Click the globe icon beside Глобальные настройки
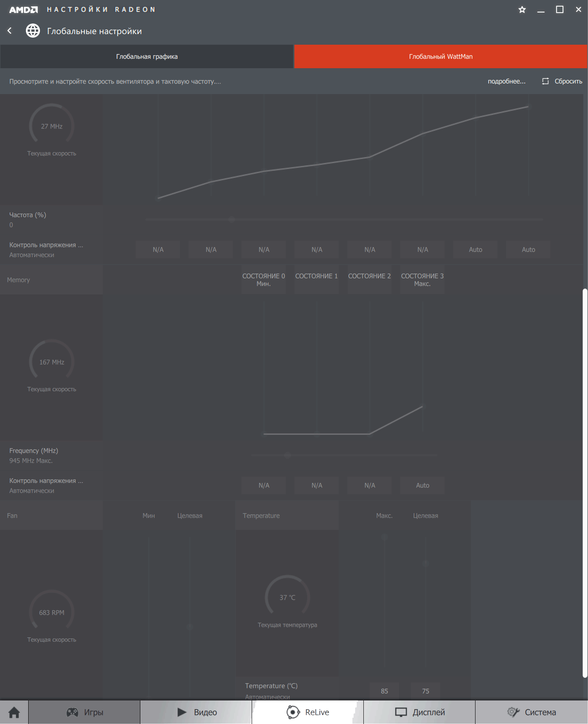The image size is (588, 724). click(x=33, y=31)
